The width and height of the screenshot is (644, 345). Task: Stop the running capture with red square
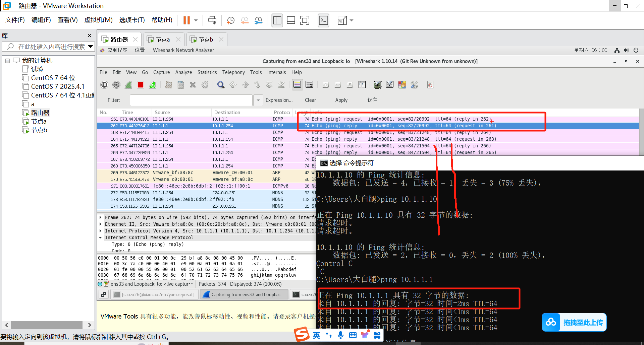click(x=141, y=85)
